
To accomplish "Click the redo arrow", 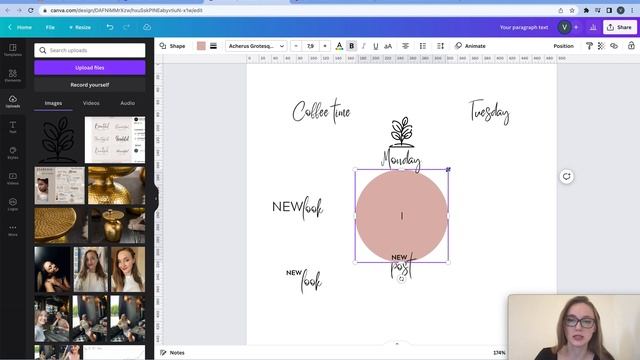I will click(x=127, y=27).
